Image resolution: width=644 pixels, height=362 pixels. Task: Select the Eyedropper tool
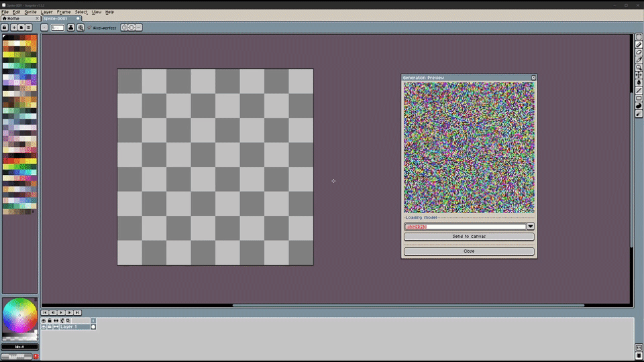tap(639, 60)
